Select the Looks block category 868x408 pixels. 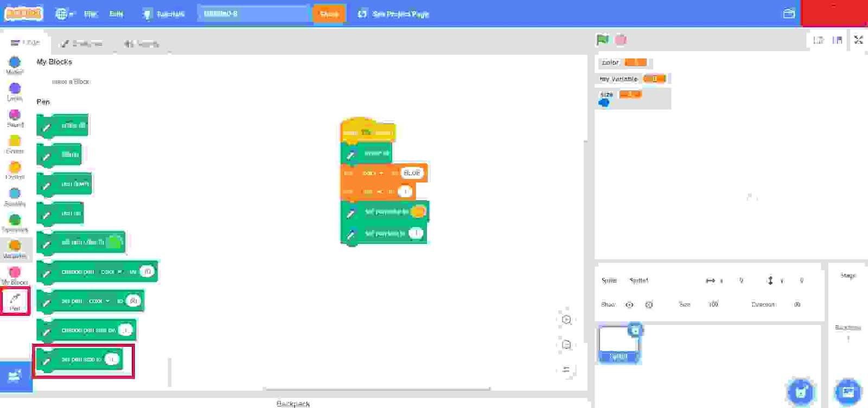point(15,92)
